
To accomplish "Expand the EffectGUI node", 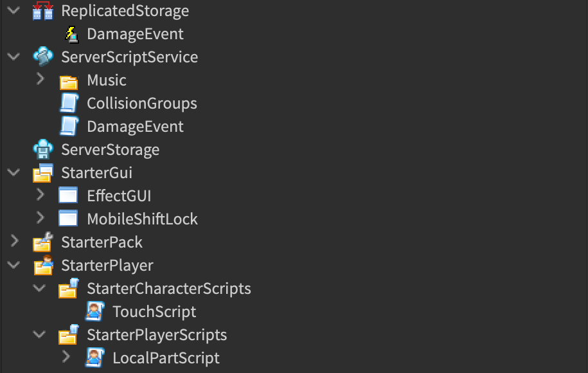I will click(40, 196).
